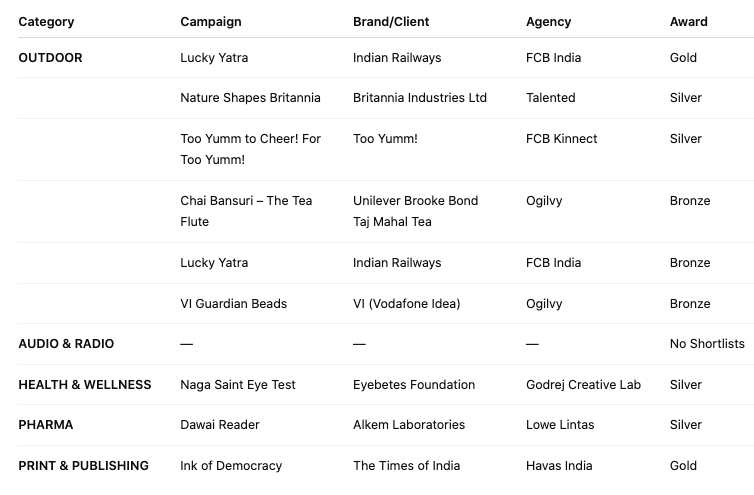Select the OUTDOOR category cell
The width and height of the screenshot is (754, 495).
(50, 58)
